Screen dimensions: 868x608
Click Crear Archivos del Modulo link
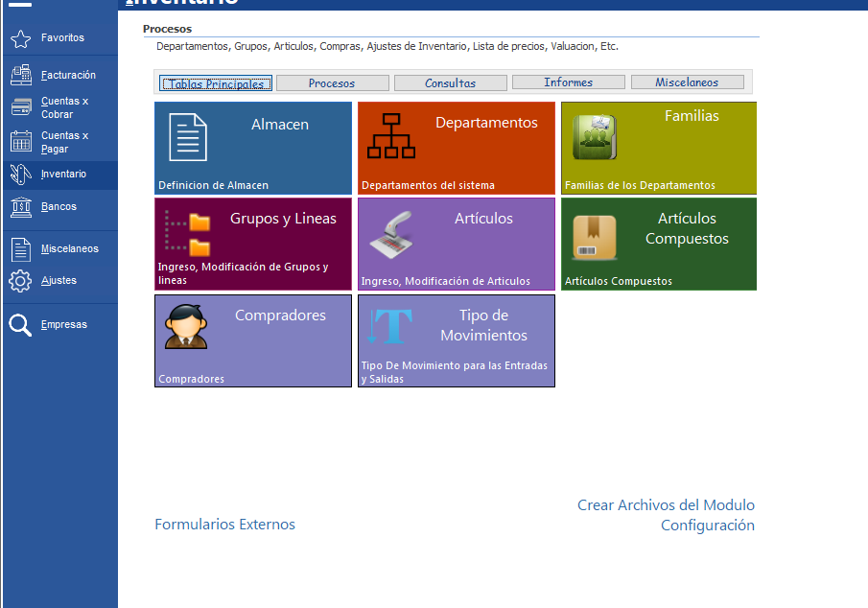tap(666, 505)
